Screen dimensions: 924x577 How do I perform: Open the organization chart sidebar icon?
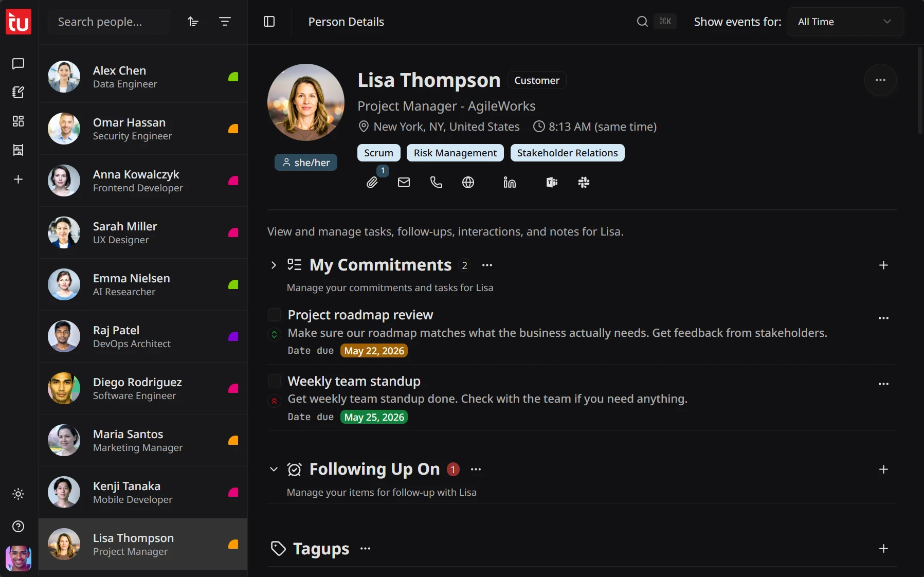[18, 150]
